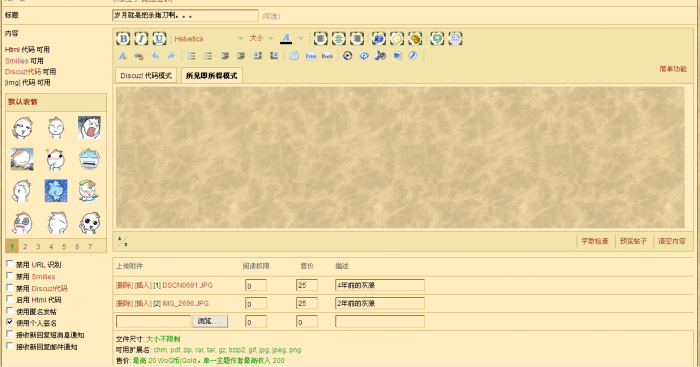Insert RealPlayer media icon
700x367 pixels.
pyautogui.click(x=364, y=56)
